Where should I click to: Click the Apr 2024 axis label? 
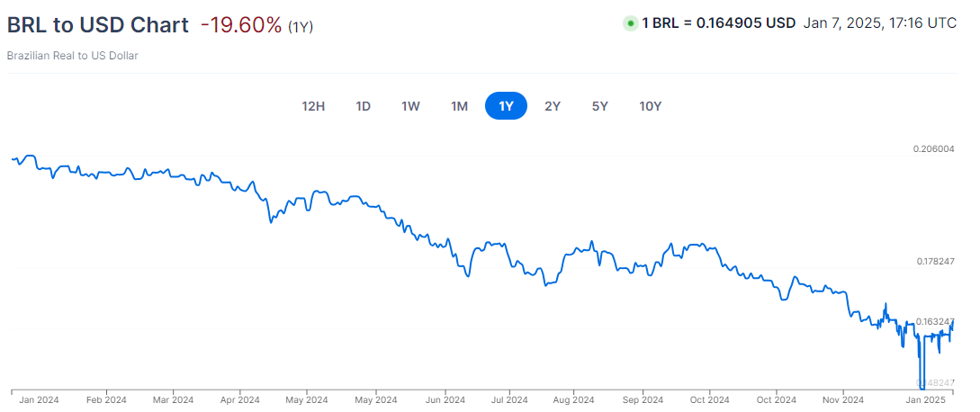click(x=240, y=399)
